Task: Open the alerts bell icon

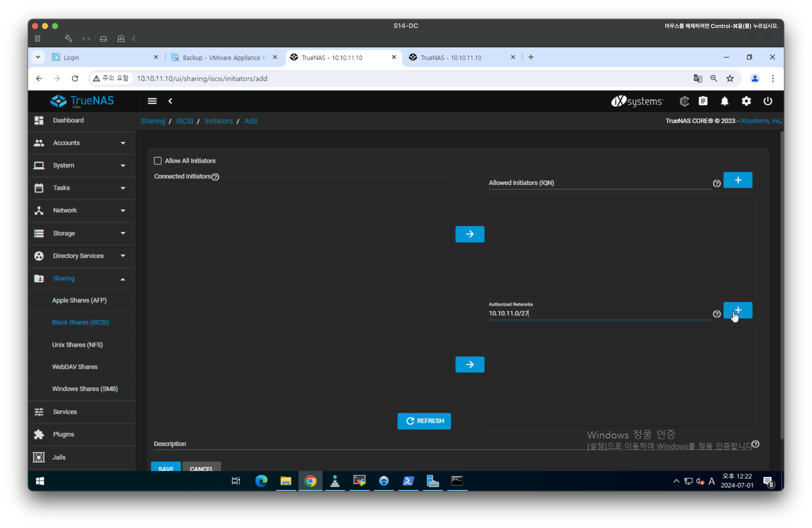Action: [724, 101]
